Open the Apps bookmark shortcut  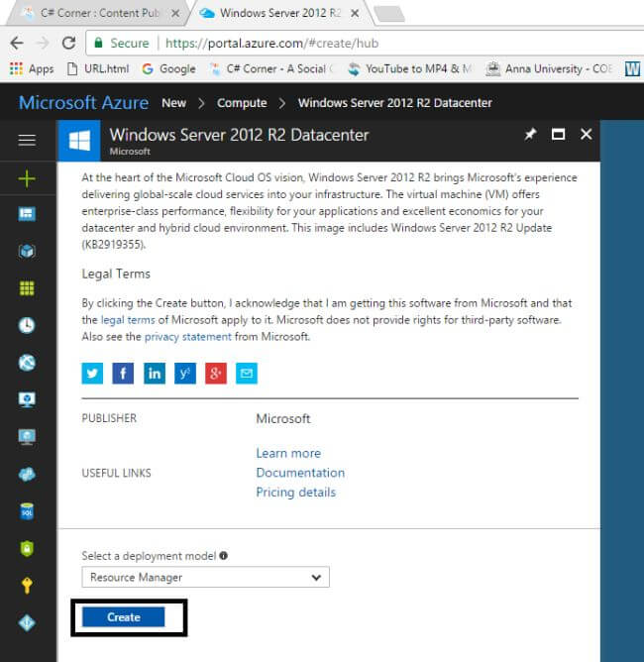point(32,68)
